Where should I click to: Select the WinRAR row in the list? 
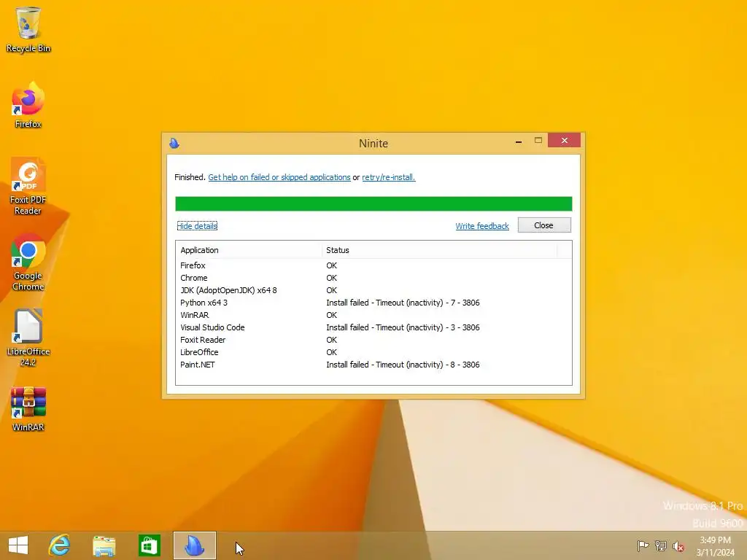(x=373, y=315)
